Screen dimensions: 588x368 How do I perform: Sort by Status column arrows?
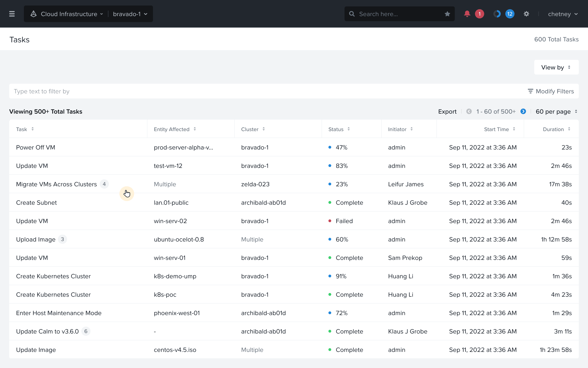click(349, 129)
